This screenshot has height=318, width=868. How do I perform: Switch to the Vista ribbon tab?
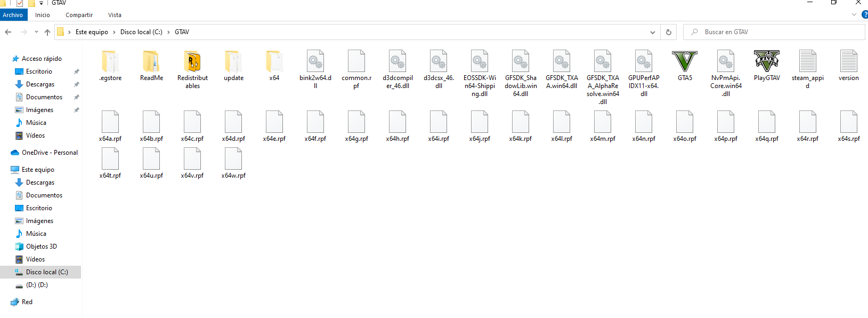115,15
